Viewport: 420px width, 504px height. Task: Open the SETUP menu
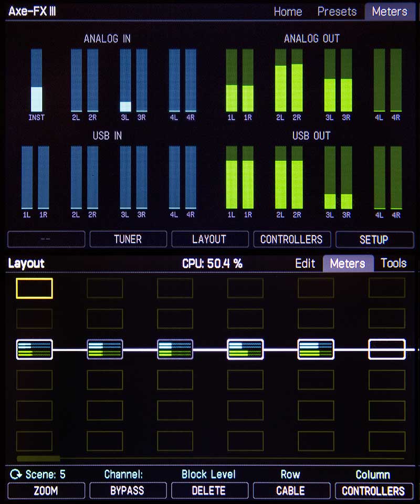tap(374, 239)
